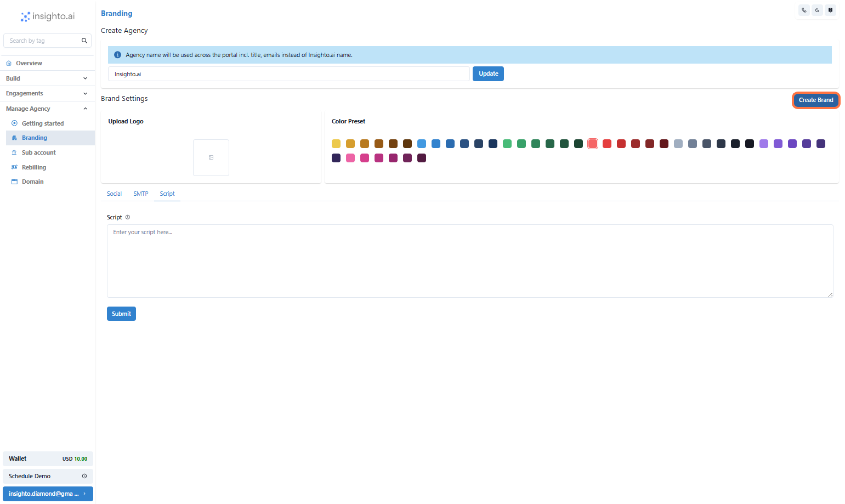This screenshot has width=845, height=504.
Task: Pick the lightest yellow color preset
Action: coord(336,144)
